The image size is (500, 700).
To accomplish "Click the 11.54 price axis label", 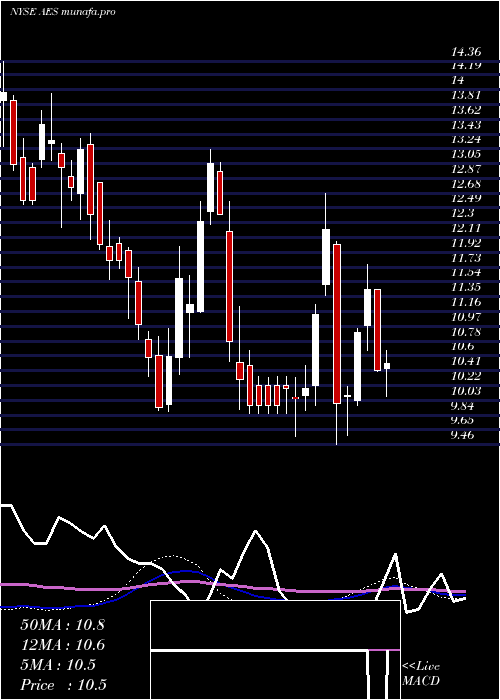I will [x=466, y=272].
